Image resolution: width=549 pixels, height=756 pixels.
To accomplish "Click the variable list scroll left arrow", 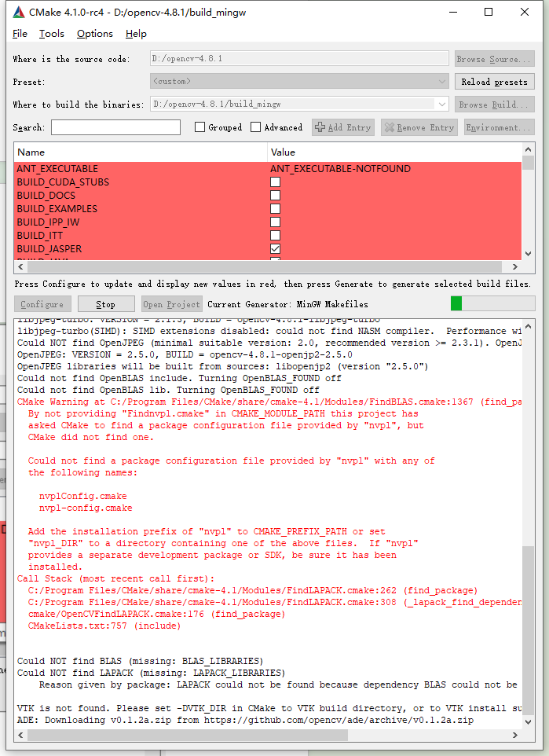I will [20, 266].
